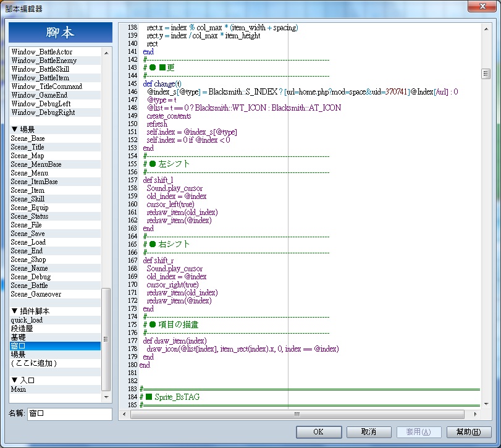
Task: Click the 幫助(H) help button
Action: [469, 432]
